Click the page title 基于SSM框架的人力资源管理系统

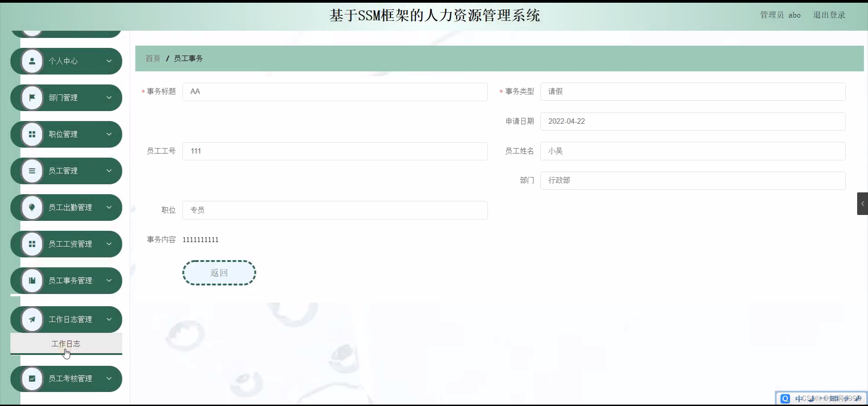[434, 15]
